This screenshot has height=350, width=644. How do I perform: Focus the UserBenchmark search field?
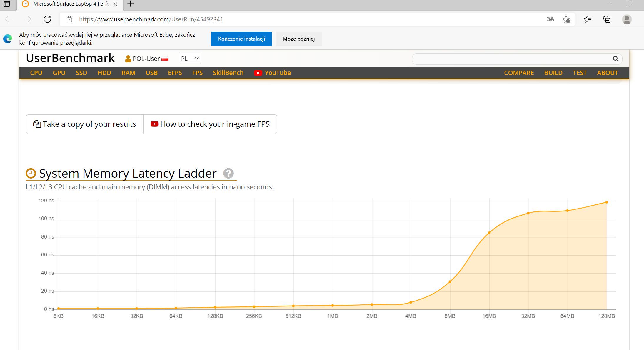tap(512, 59)
